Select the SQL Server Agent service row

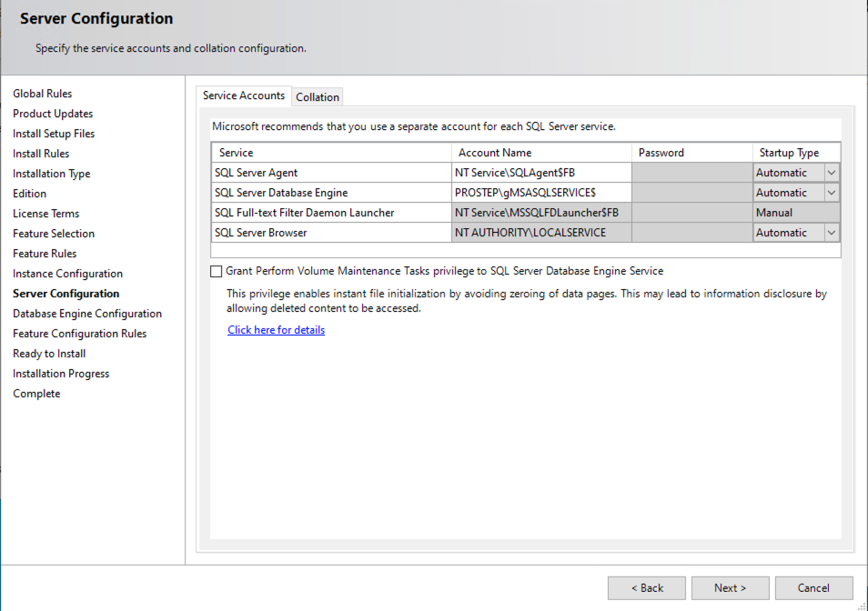point(331,173)
